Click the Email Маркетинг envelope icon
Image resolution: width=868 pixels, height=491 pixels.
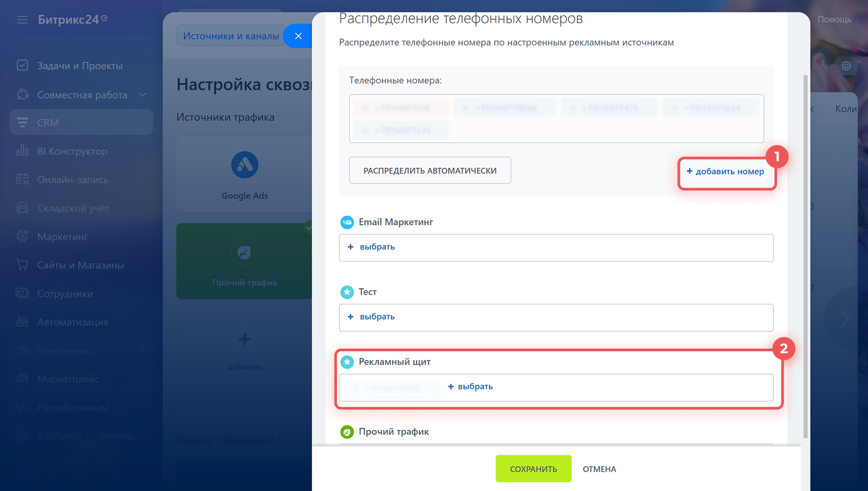347,222
